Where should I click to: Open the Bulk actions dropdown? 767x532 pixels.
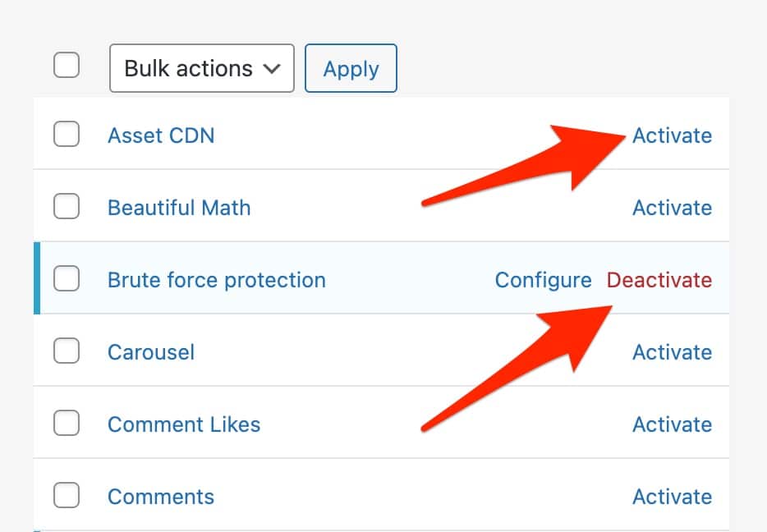201,68
